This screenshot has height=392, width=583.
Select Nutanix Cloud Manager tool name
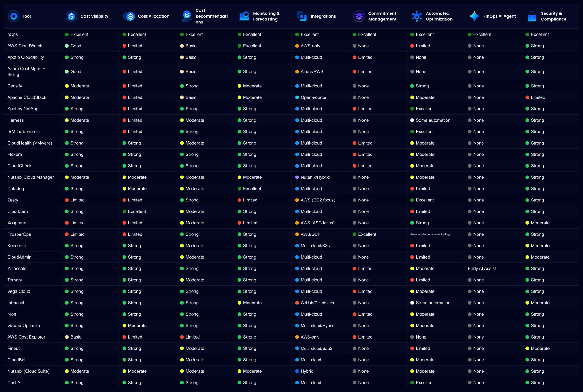[x=31, y=177]
